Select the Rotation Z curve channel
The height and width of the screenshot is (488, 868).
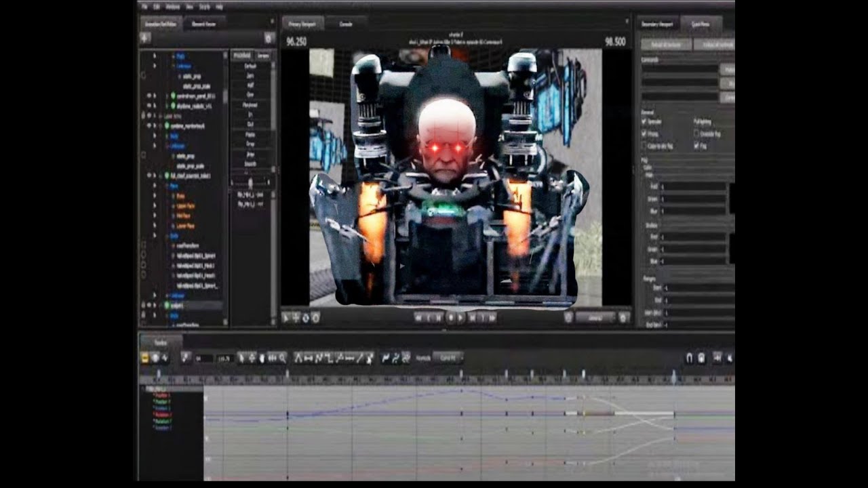[162, 428]
